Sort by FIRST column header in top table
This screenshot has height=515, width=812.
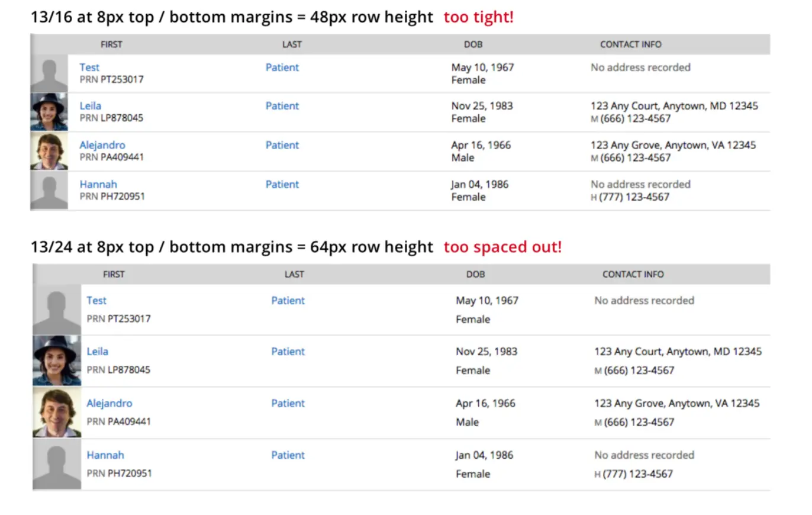pyautogui.click(x=111, y=44)
